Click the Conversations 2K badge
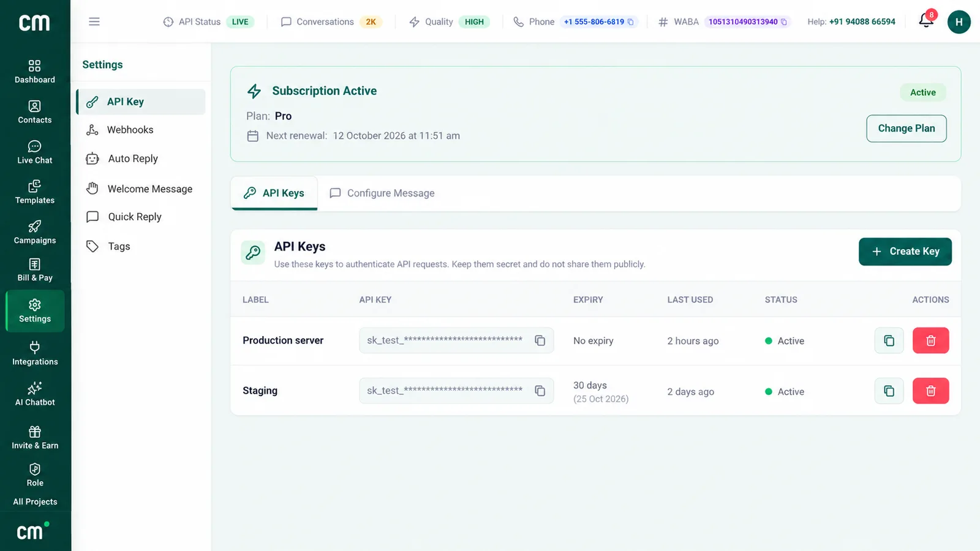 pos(371,22)
